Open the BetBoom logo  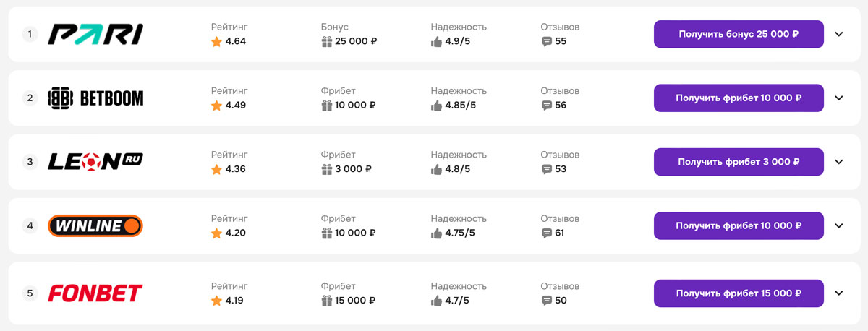coord(95,98)
